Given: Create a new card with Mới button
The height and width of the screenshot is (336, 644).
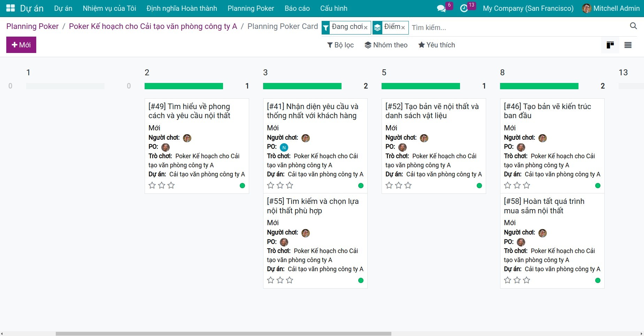Looking at the screenshot, I should (21, 45).
